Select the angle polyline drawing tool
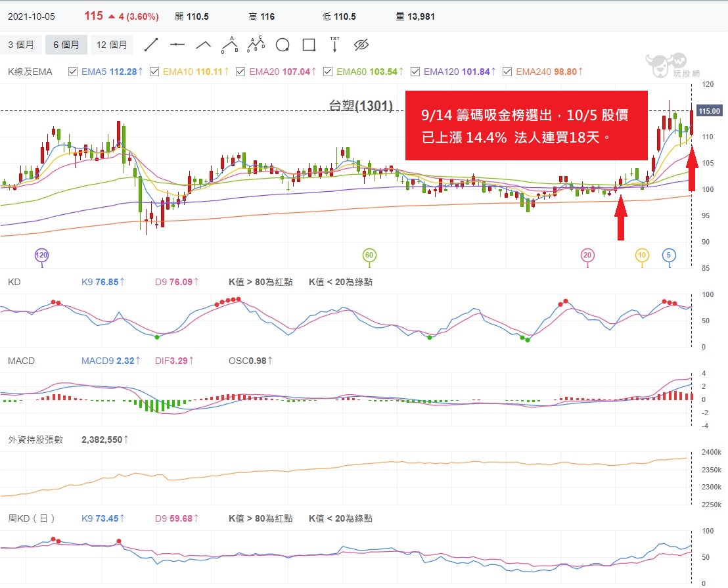Screen dimensions: 728x588 tap(204, 45)
